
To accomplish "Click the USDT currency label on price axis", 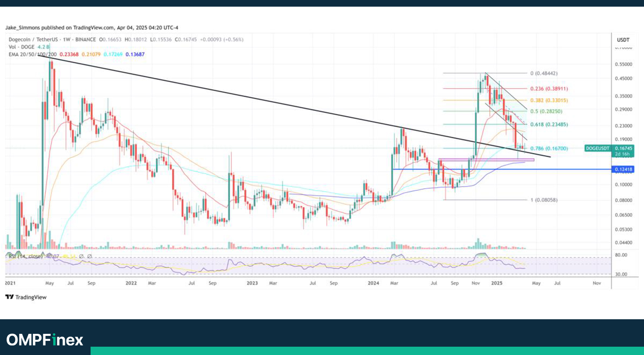I will (623, 40).
